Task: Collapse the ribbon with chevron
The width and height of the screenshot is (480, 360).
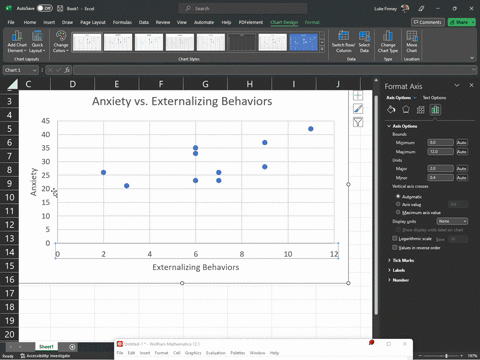Action: click(x=472, y=58)
